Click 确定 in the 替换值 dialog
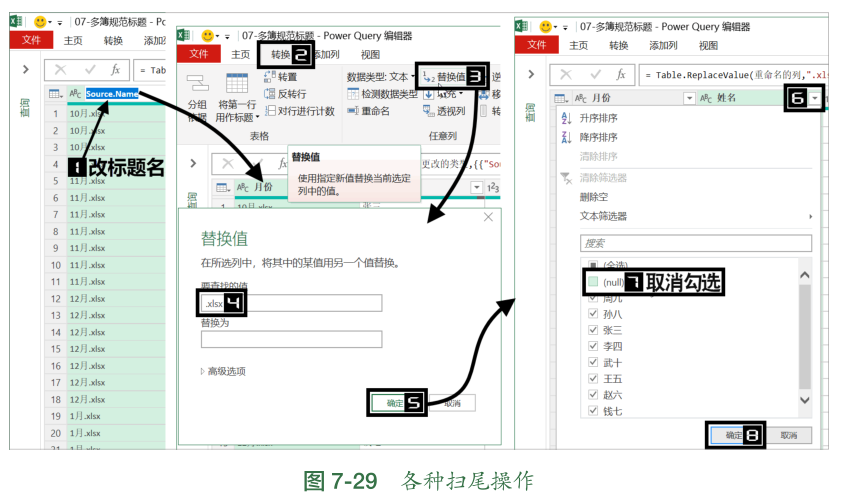Screen dimensions: 843x494 [x=396, y=403]
